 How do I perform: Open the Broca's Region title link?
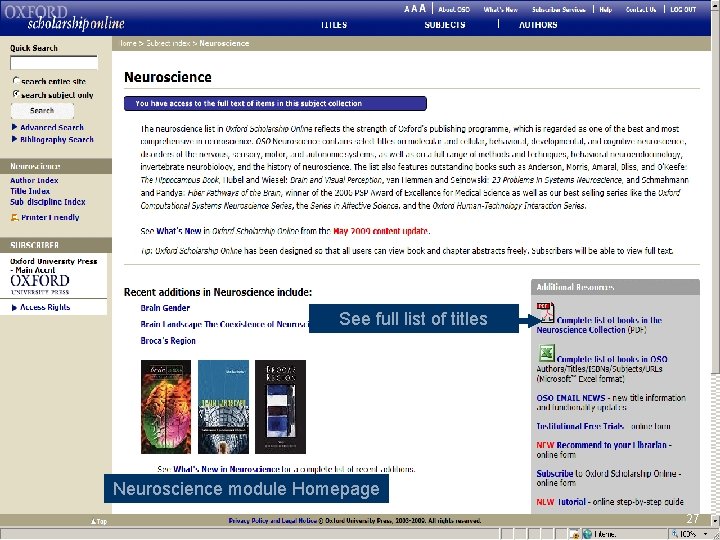click(168, 341)
